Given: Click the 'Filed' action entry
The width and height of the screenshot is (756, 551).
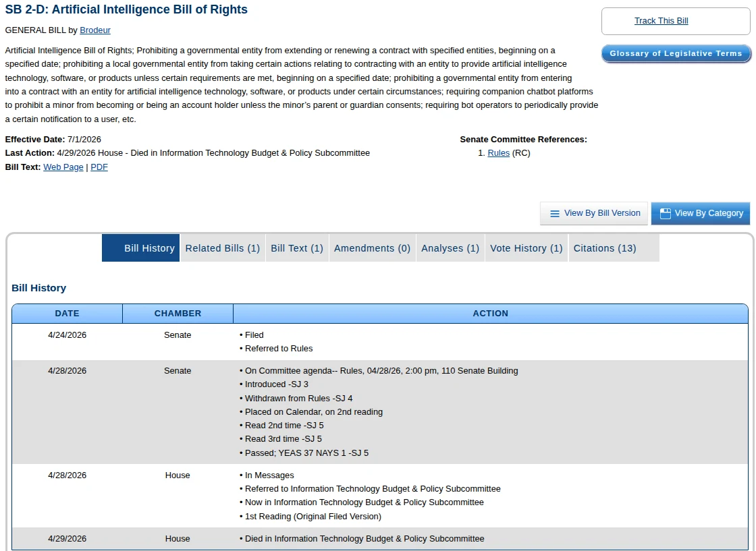Looking at the screenshot, I should pyautogui.click(x=254, y=335).
